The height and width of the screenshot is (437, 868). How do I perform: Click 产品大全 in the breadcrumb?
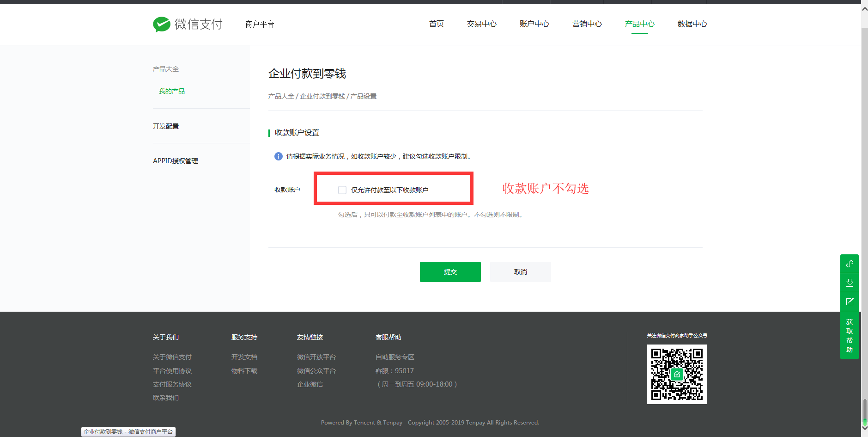tap(281, 96)
